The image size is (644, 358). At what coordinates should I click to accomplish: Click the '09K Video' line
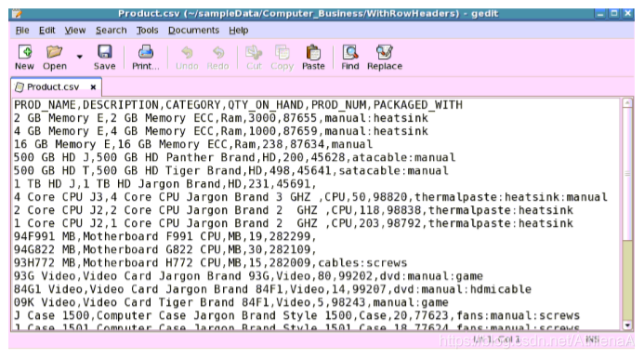(x=231, y=302)
